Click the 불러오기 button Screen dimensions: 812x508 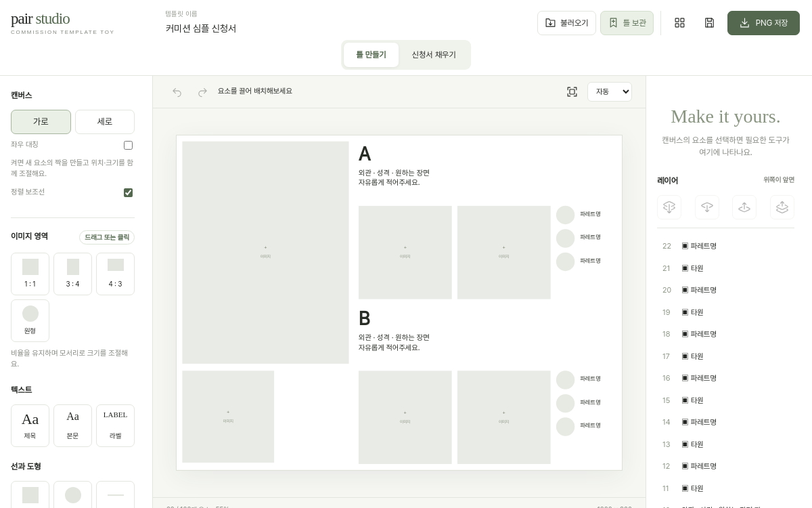coord(566,23)
